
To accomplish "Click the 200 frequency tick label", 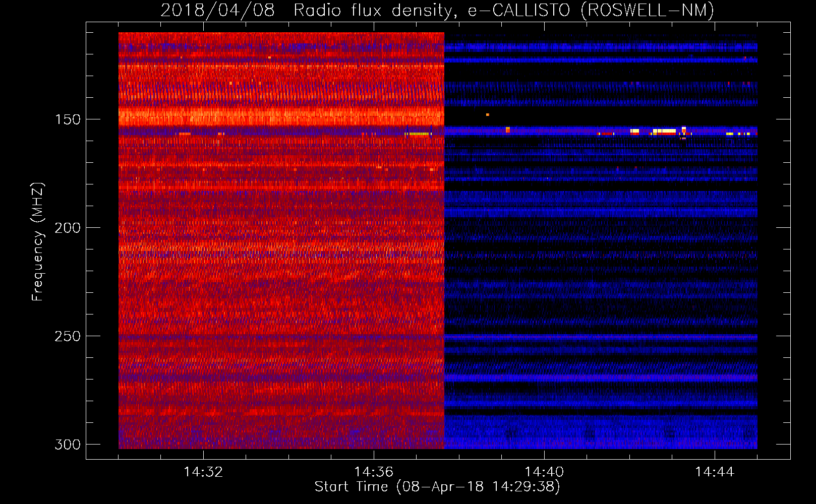I will pos(68,228).
